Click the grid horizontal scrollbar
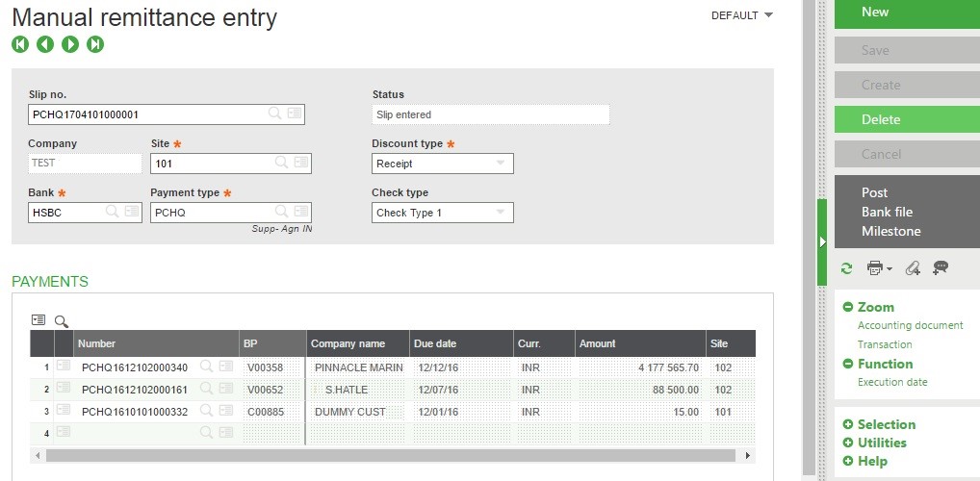This screenshot has height=481, width=980. point(391,456)
